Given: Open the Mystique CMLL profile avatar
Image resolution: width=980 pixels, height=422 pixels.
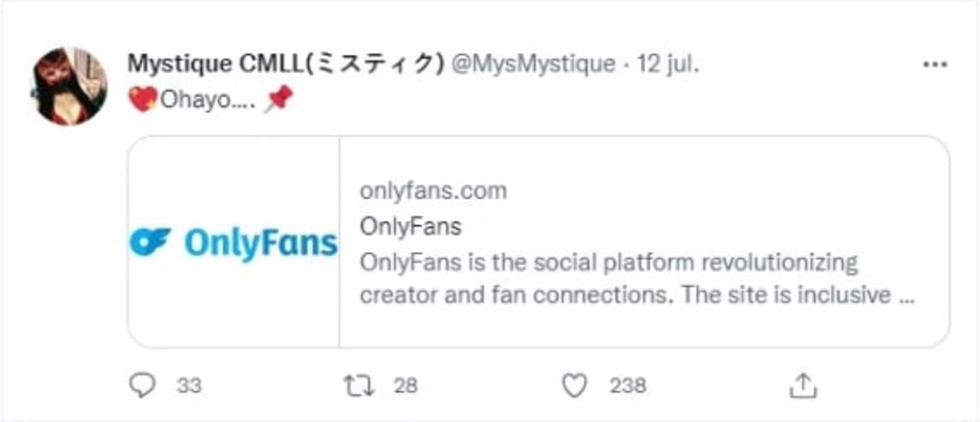Looking at the screenshot, I should coord(69,86).
